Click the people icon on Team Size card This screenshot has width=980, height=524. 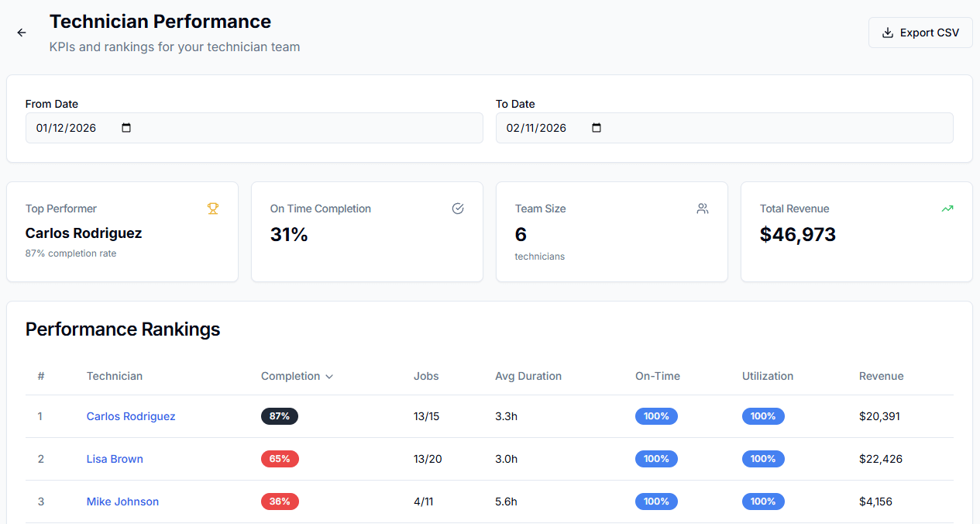point(703,209)
